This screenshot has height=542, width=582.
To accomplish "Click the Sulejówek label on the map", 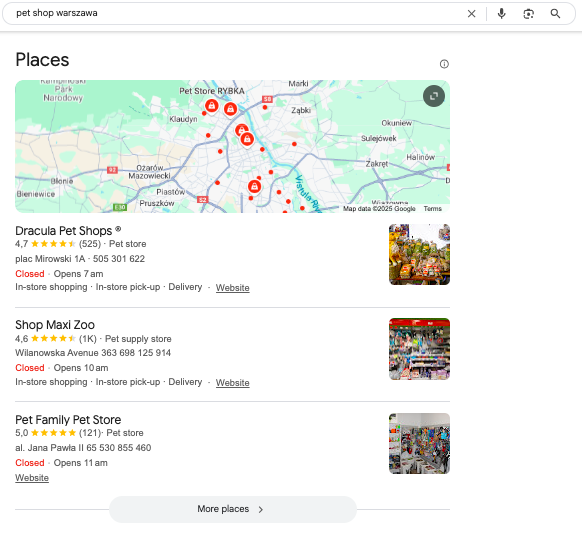I will 379,138.
